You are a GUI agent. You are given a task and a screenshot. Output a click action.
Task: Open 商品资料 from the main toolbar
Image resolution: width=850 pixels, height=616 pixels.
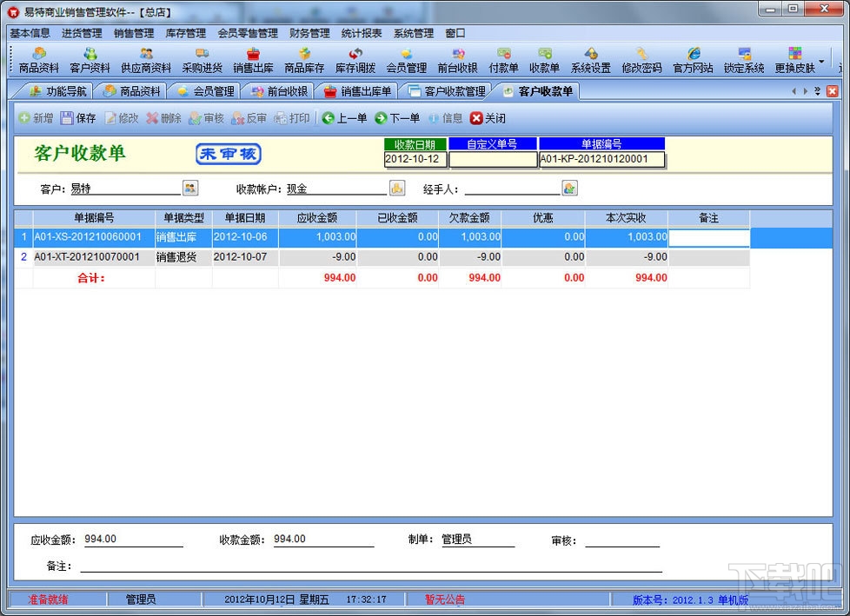38,60
